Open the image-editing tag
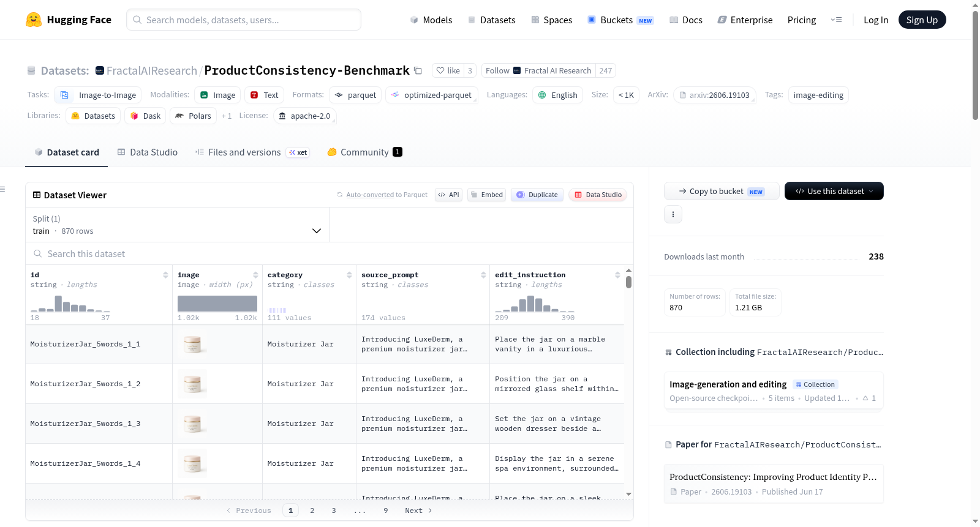The image size is (980, 527). click(818, 95)
